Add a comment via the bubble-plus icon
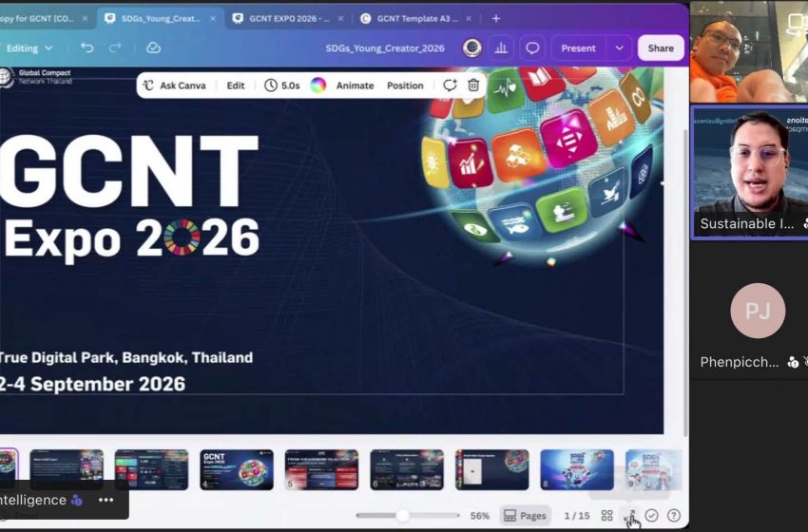The image size is (808, 532). point(450,85)
